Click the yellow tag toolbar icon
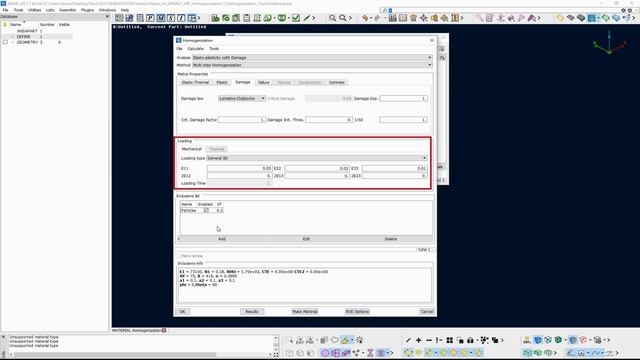The width and height of the screenshot is (640, 360). [x=560, y=18]
